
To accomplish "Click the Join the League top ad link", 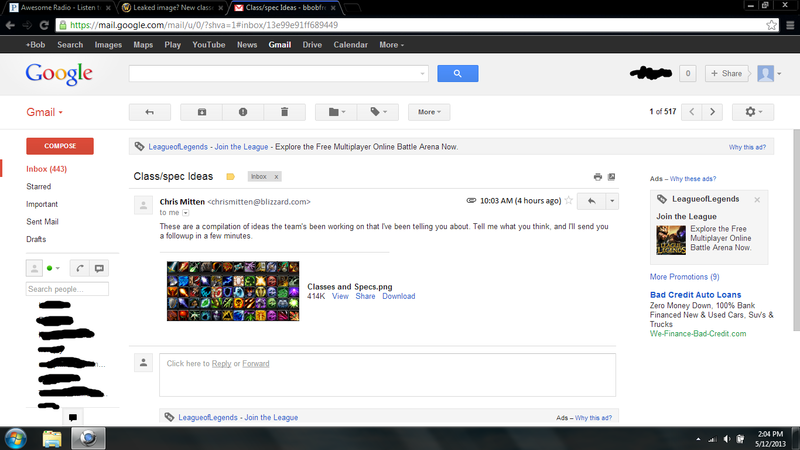I will point(241,147).
